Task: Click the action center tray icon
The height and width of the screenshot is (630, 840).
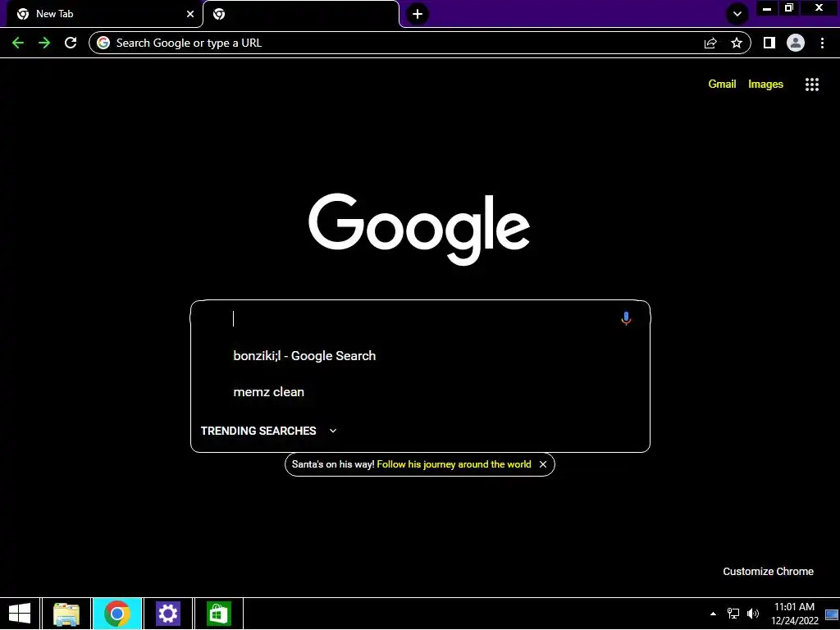Action: tap(832, 614)
